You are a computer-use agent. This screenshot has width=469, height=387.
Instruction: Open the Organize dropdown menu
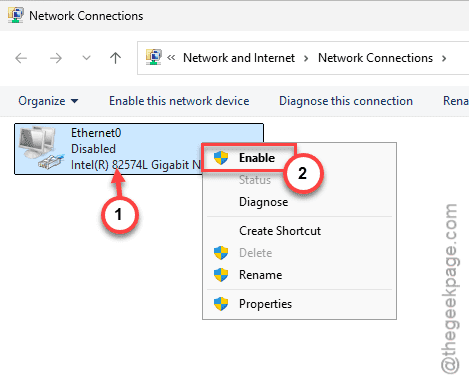(x=48, y=101)
